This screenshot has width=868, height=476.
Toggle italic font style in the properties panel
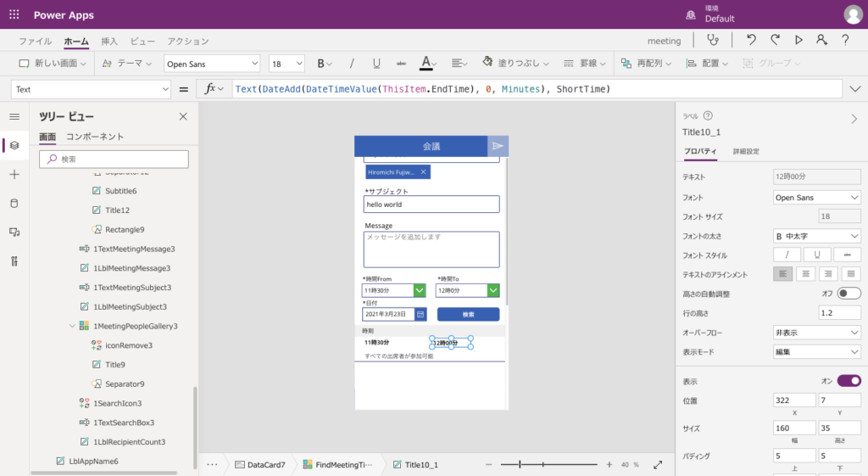pos(787,255)
